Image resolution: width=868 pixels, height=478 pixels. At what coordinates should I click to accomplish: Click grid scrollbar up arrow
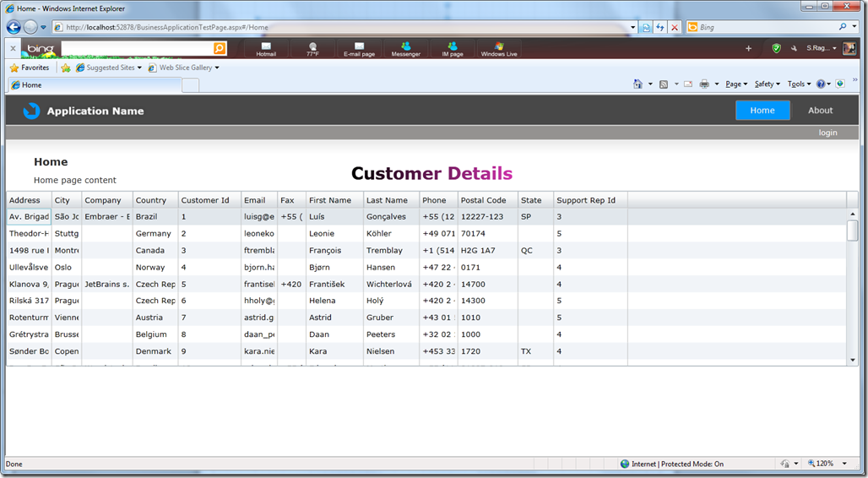coord(853,214)
